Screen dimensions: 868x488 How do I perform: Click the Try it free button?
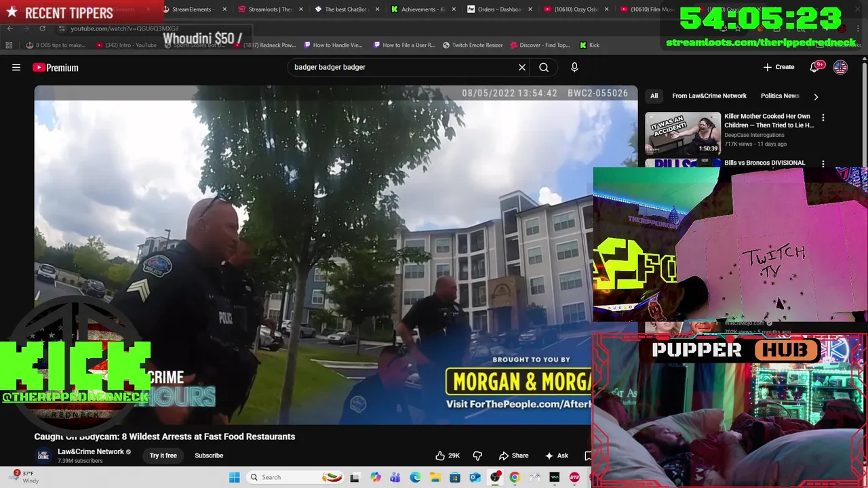pos(163,455)
